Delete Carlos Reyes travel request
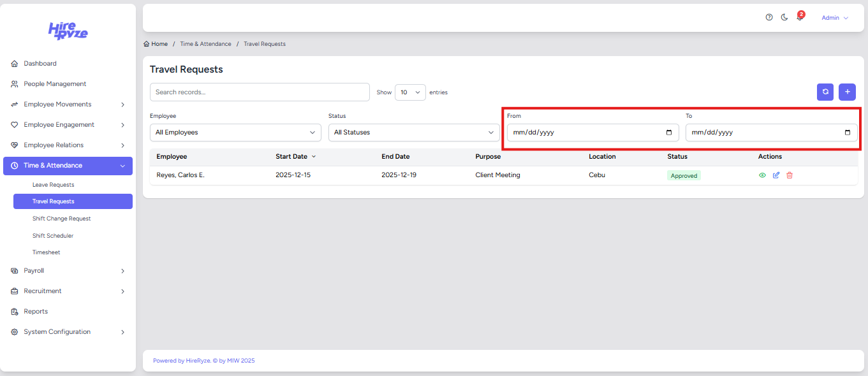The height and width of the screenshot is (376, 868). pyautogui.click(x=790, y=175)
